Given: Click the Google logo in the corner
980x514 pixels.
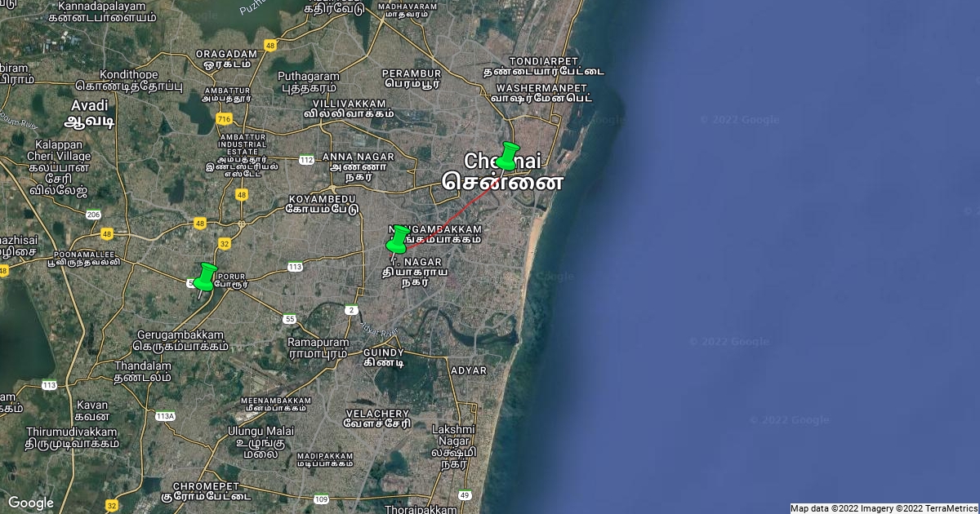Looking at the screenshot, I should [x=30, y=503].
